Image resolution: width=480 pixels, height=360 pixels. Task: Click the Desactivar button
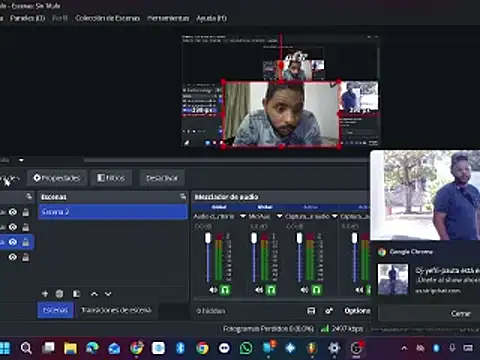(x=162, y=178)
